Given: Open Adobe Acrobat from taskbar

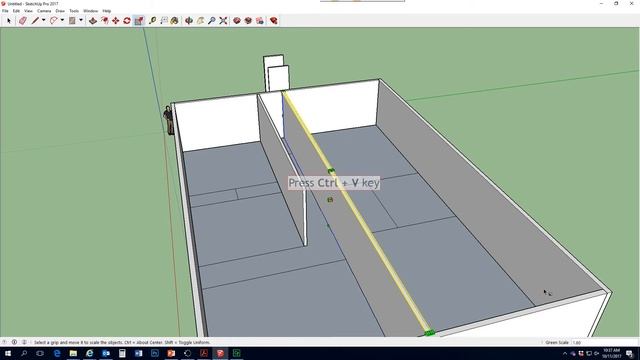Looking at the screenshot, I should pos(204,353).
